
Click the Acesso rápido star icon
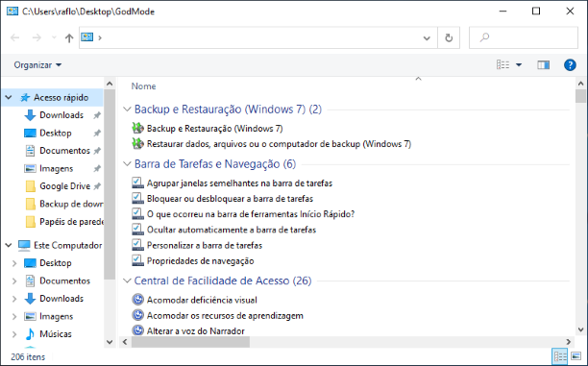click(x=25, y=97)
